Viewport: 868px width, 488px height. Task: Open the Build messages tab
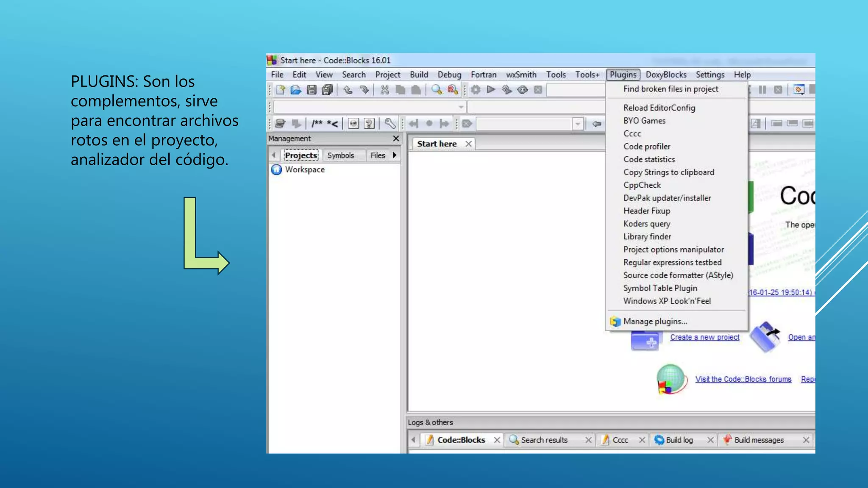758,440
